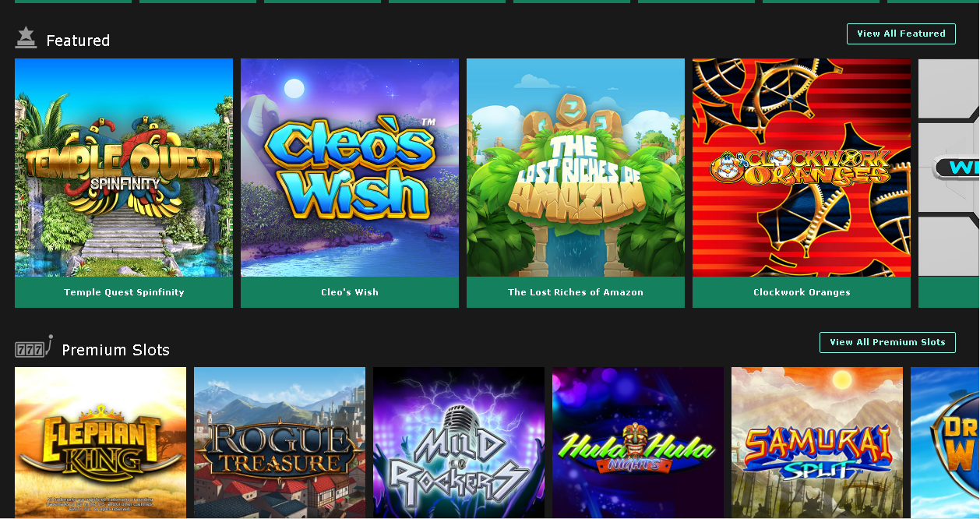Click the View All Featured button
980x519 pixels.
[x=901, y=34]
